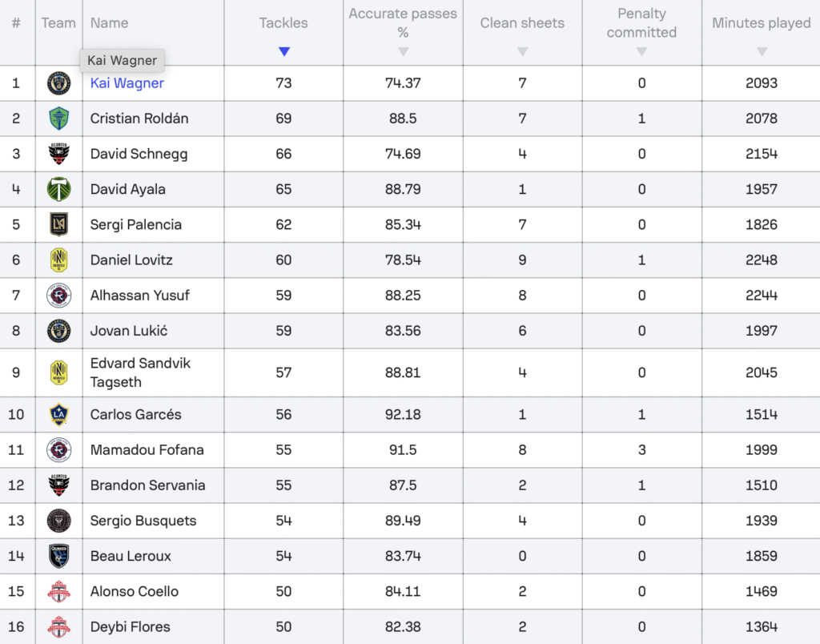The width and height of the screenshot is (820, 644).
Task: Click Inter Miami crest beside Sergio Busquets
Action: click(x=58, y=521)
